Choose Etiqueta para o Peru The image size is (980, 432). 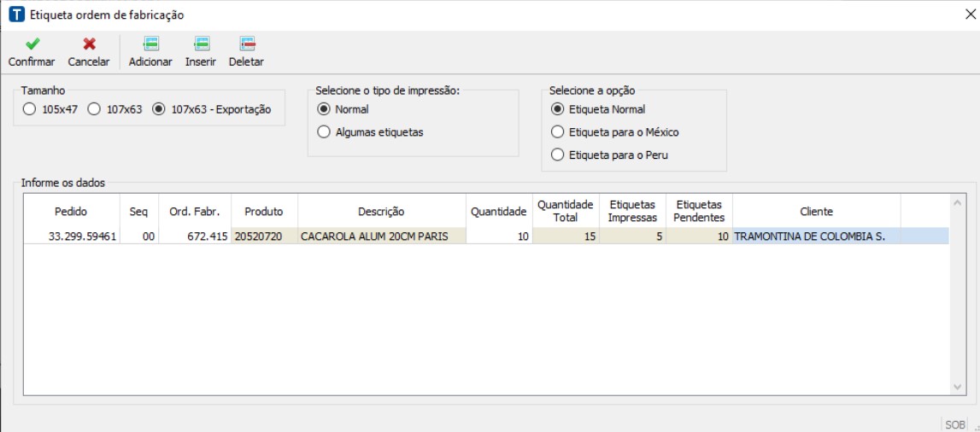tap(558, 155)
